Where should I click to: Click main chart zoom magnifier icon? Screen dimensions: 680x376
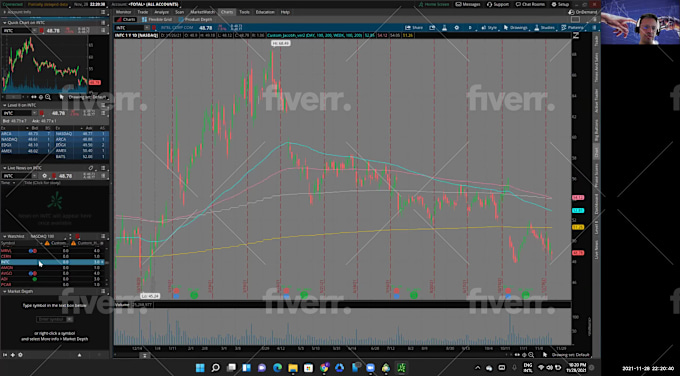531,355
